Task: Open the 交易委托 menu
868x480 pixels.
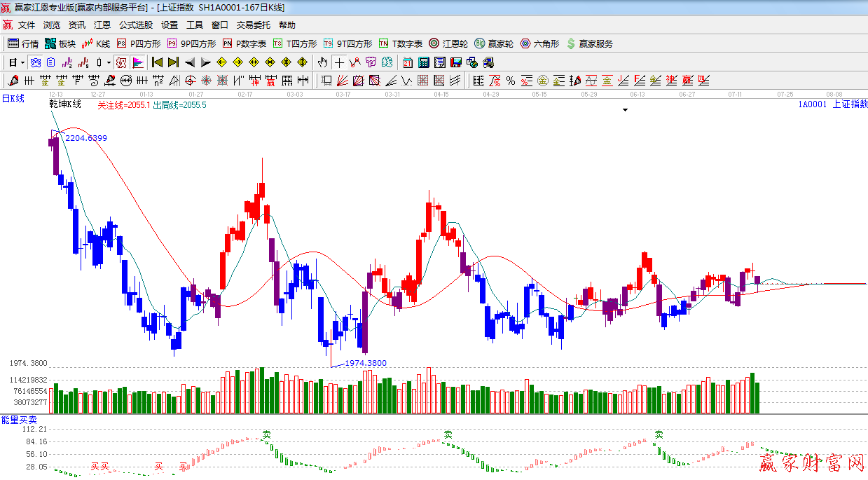Action: [253, 25]
